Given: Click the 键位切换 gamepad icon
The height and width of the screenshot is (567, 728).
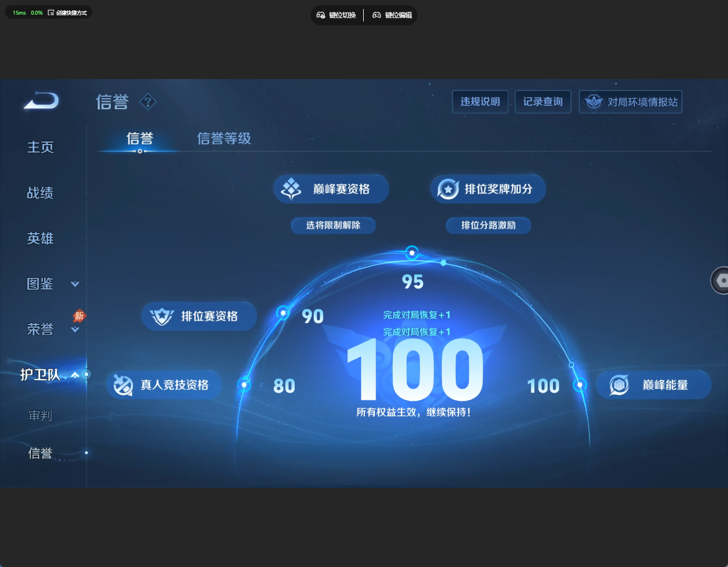Looking at the screenshot, I should (x=321, y=15).
